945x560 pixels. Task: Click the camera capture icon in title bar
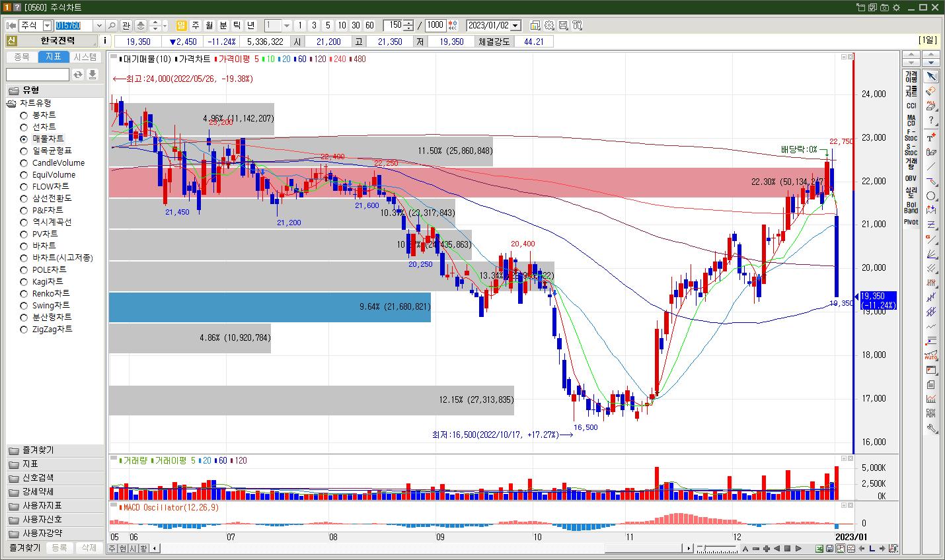tap(884, 7)
